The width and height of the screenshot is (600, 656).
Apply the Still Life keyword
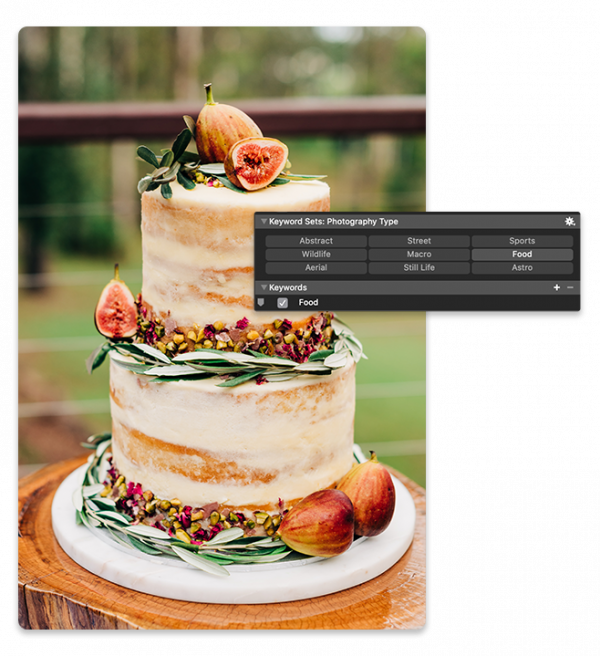[x=419, y=268]
